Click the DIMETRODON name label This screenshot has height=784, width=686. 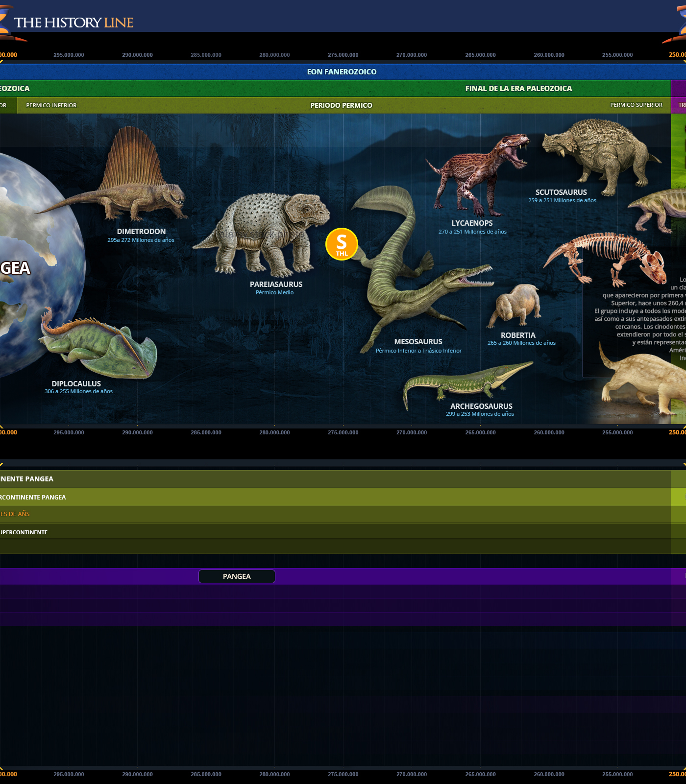(141, 232)
